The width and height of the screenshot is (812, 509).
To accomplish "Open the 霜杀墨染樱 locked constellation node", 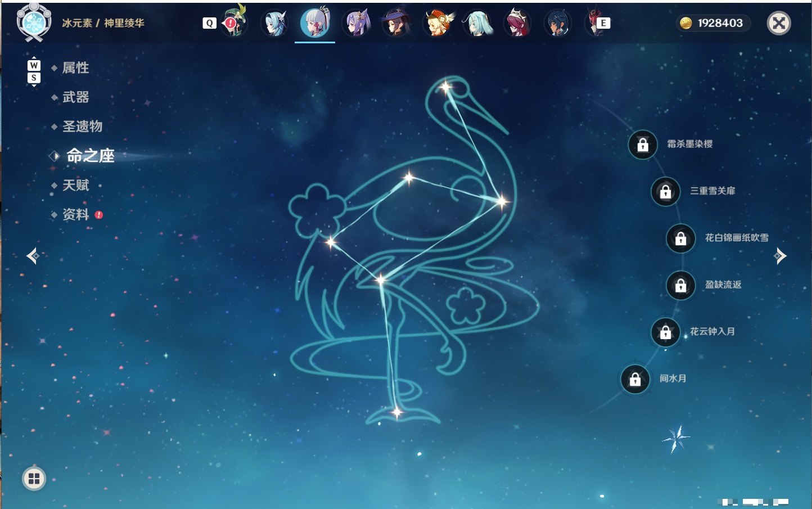I will coord(643,145).
